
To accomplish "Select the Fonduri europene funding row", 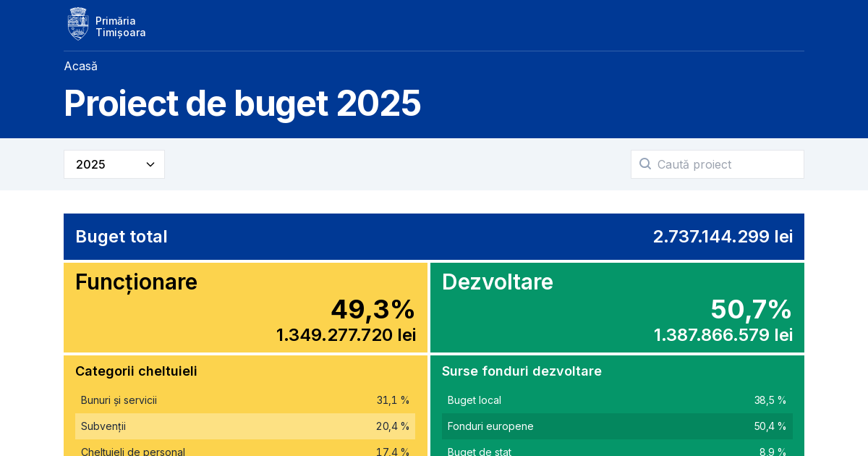I will pyautogui.click(x=617, y=426).
